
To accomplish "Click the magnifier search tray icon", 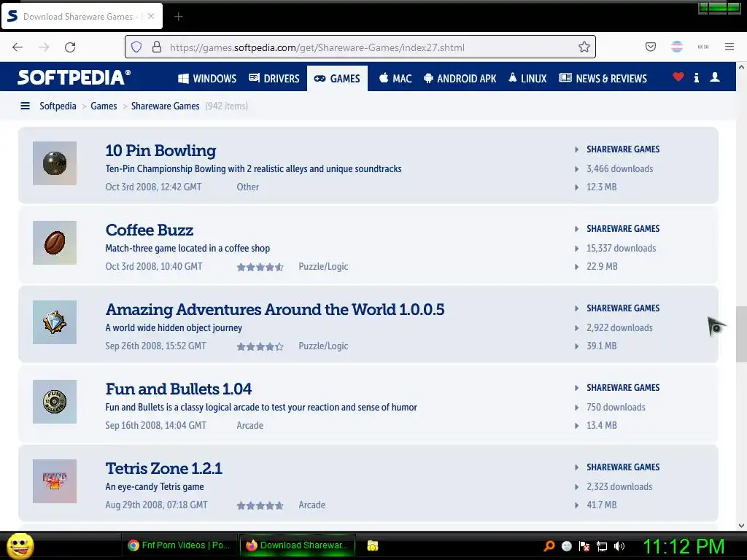I will click(x=549, y=546).
